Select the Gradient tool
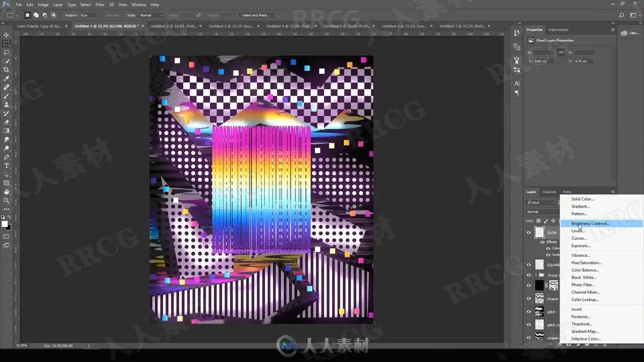 pos(7,131)
